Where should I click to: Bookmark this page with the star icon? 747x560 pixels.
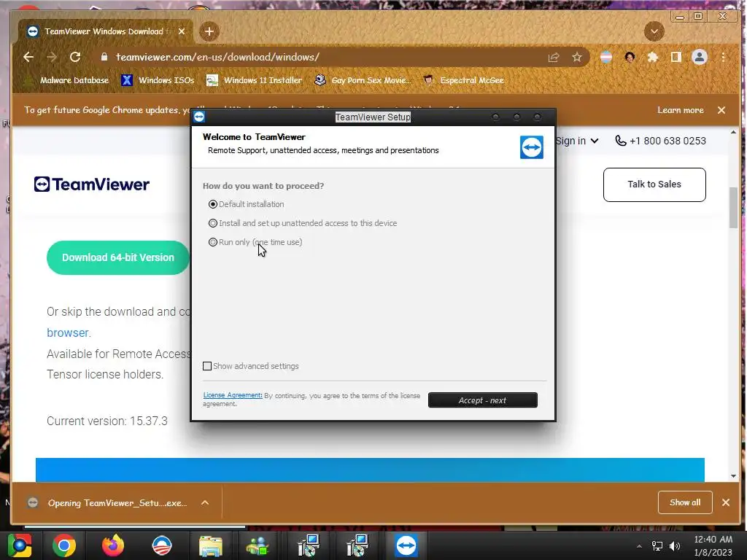pyautogui.click(x=577, y=58)
